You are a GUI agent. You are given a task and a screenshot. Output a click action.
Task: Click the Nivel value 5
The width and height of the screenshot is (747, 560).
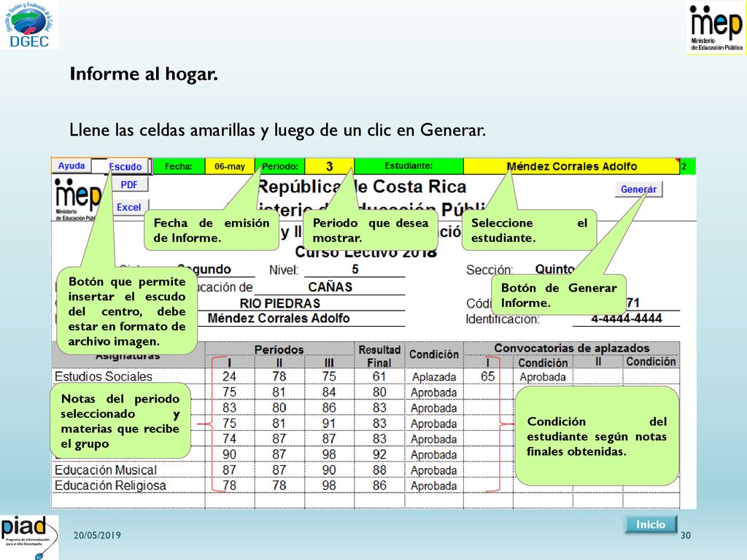point(355,270)
